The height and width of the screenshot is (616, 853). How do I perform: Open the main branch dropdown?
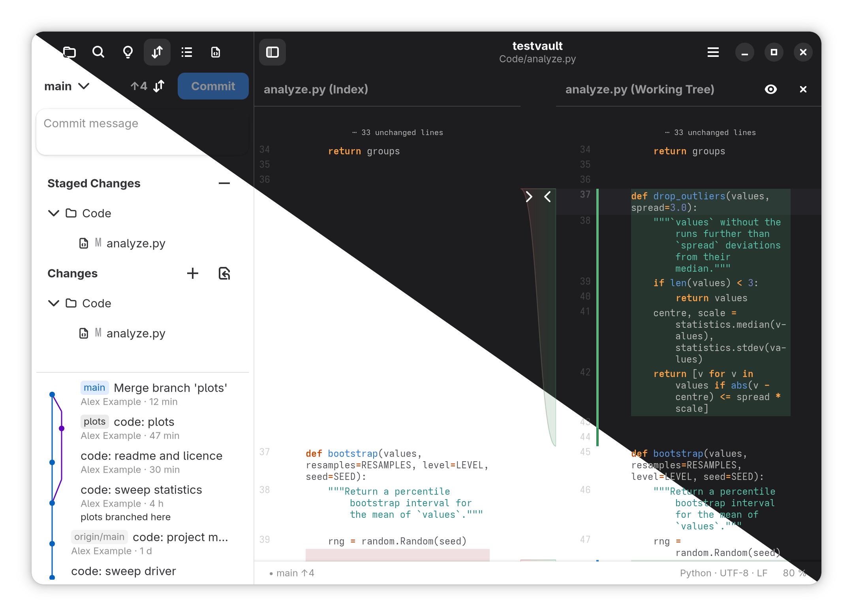67,86
